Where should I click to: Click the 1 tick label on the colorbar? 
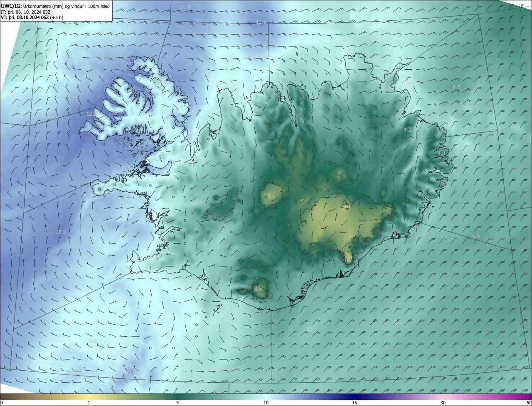tap(89, 403)
